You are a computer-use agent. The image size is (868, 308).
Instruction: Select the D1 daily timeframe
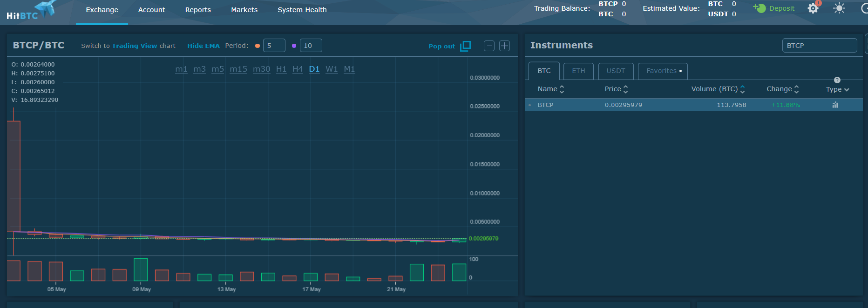(314, 69)
